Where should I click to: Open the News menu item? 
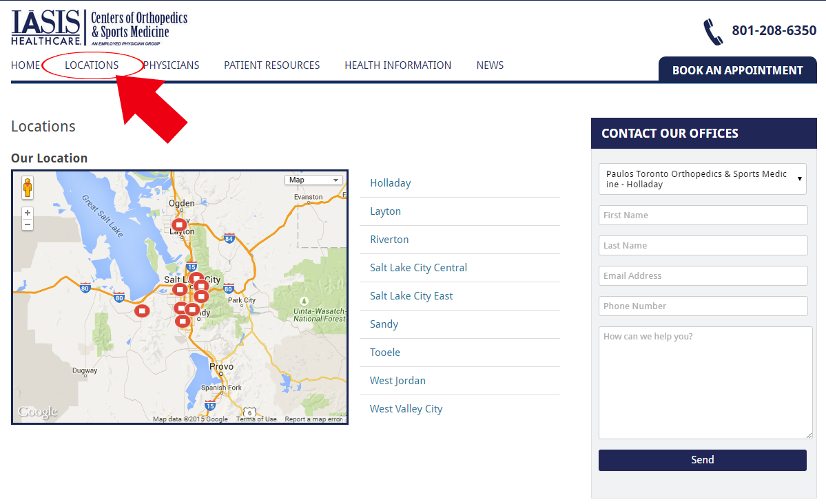(490, 65)
